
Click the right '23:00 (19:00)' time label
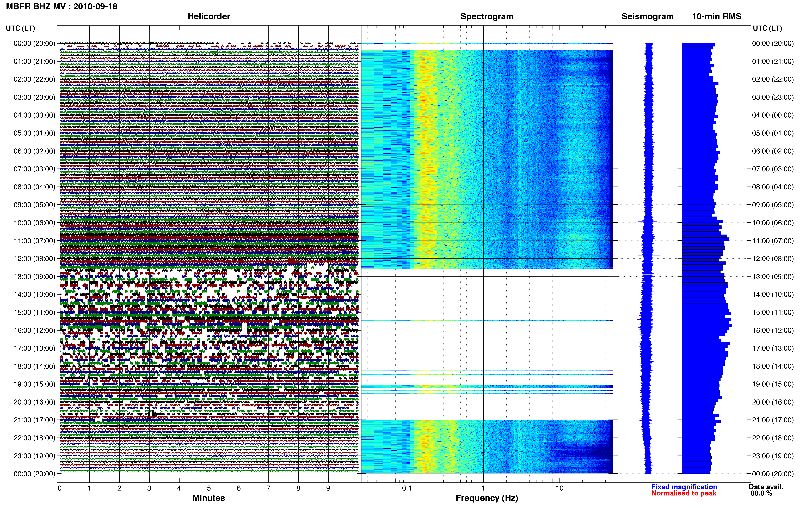click(773, 456)
